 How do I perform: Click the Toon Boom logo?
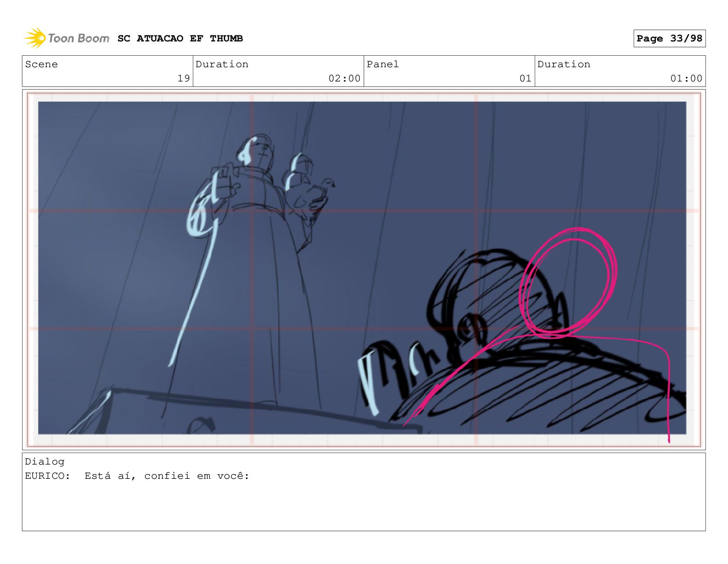(x=67, y=38)
